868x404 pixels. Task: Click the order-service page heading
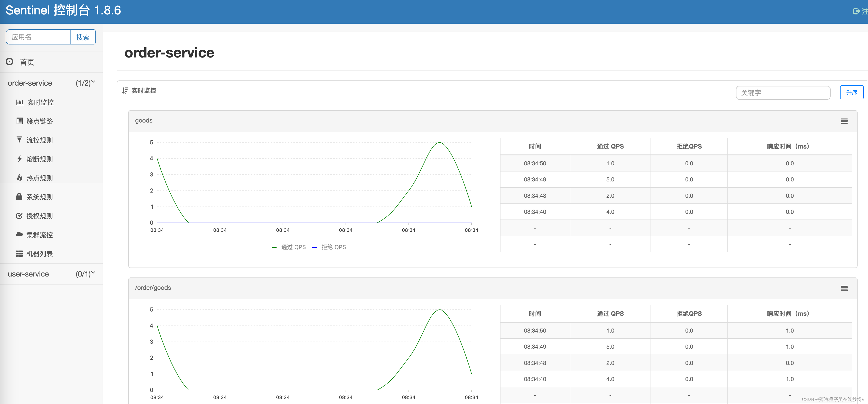point(169,53)
